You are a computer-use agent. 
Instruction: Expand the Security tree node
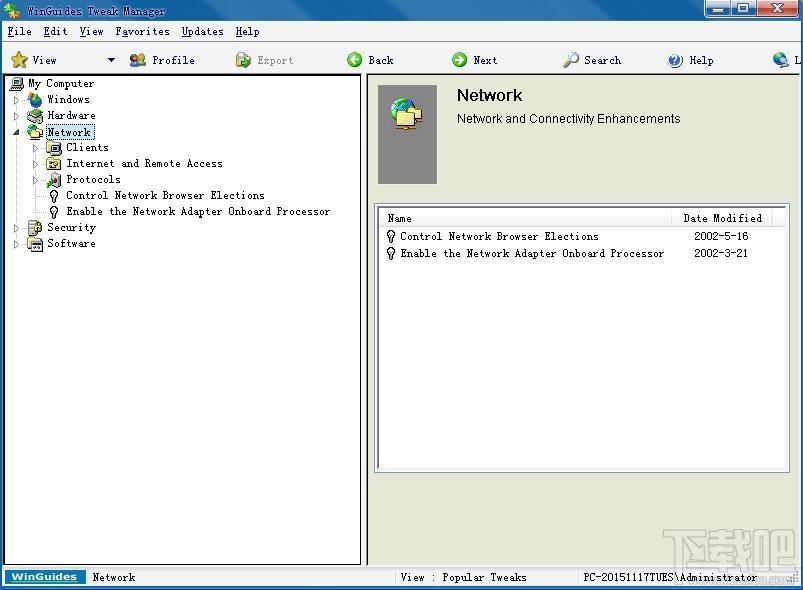16,228
